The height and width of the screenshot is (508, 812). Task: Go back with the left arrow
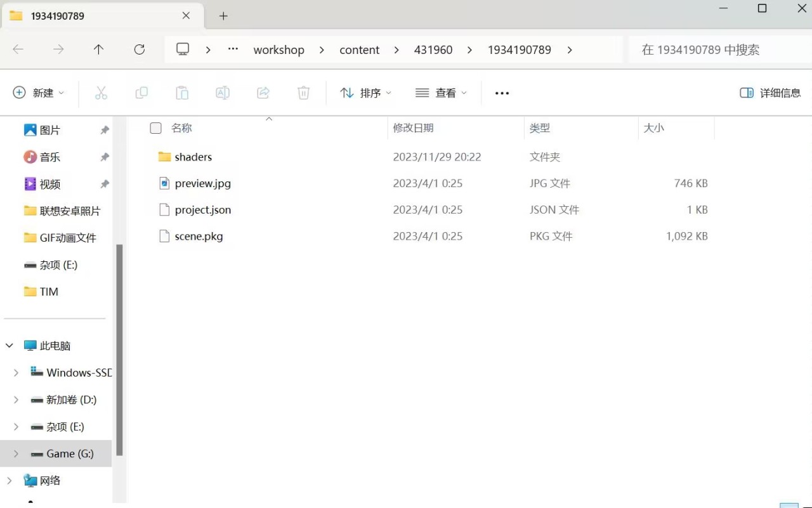tap(18, 49)
